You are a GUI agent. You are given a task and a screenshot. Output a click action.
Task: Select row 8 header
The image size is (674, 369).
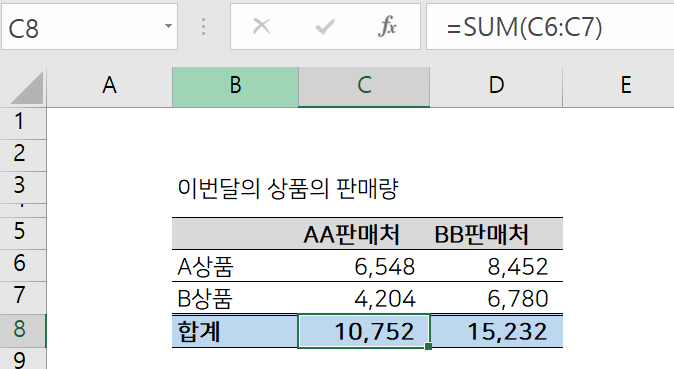point(23,330)
